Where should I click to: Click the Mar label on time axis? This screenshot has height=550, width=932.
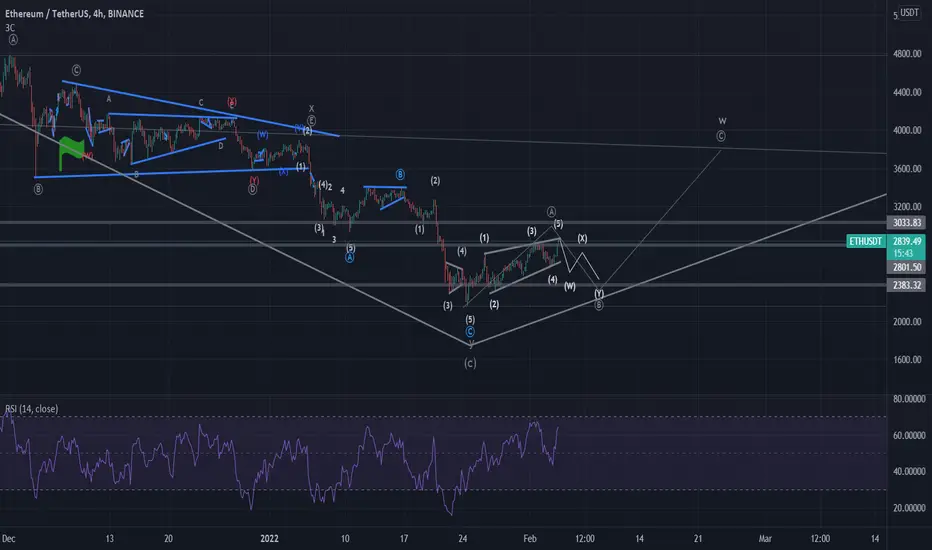(x=765, y=539)
